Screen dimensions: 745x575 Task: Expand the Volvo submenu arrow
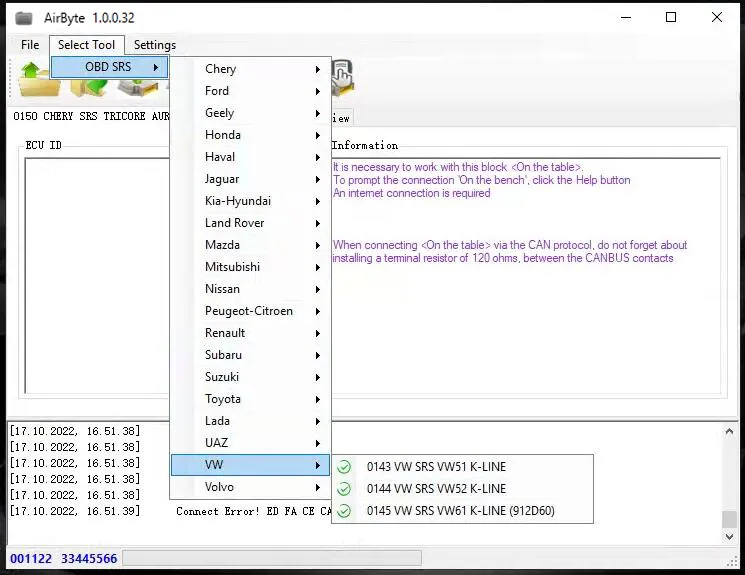[x=318, y=487]
